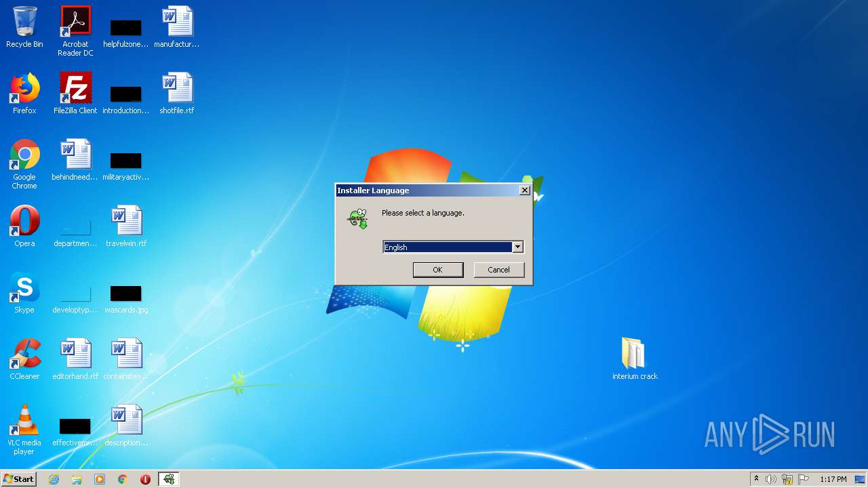The image size is (868, 488).
Task: Click the Show desktop button
Action: point(860,479)
